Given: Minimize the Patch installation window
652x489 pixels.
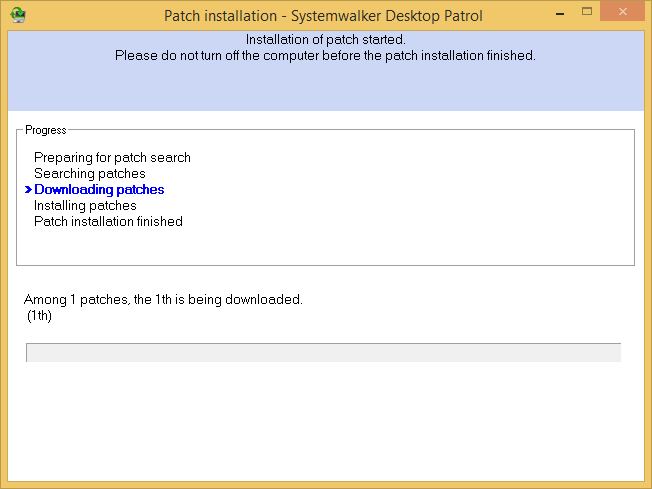Looking at the screenshot, I should pyautogui.click(x=560, y=14).
